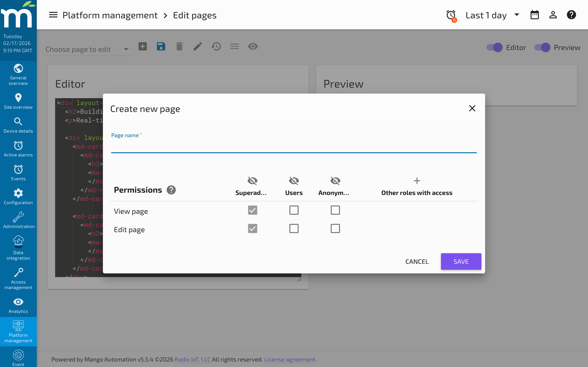Viewport: 588px width, 367px height.
Task: Open the calendar date picker icon
Action: coord(534,15)
